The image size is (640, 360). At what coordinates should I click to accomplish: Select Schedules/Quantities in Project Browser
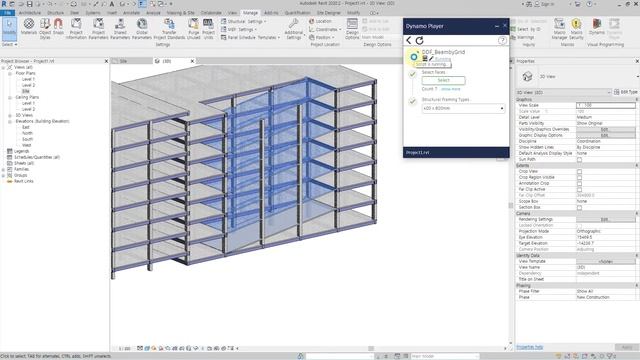click(37, 157)
